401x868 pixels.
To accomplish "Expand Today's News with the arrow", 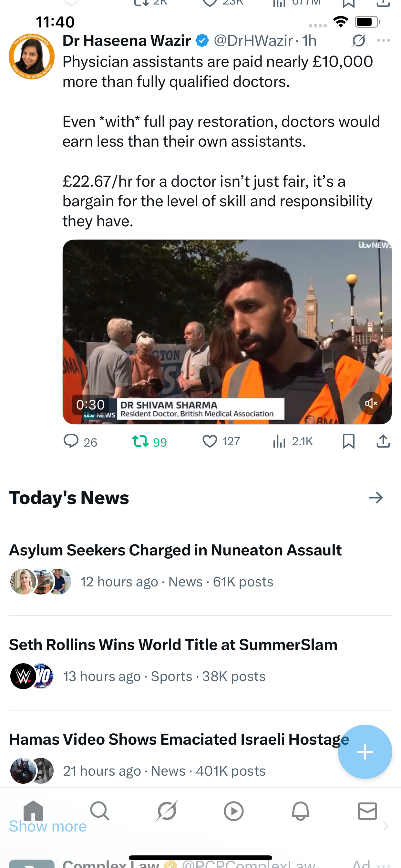I will tap(376, 498).
